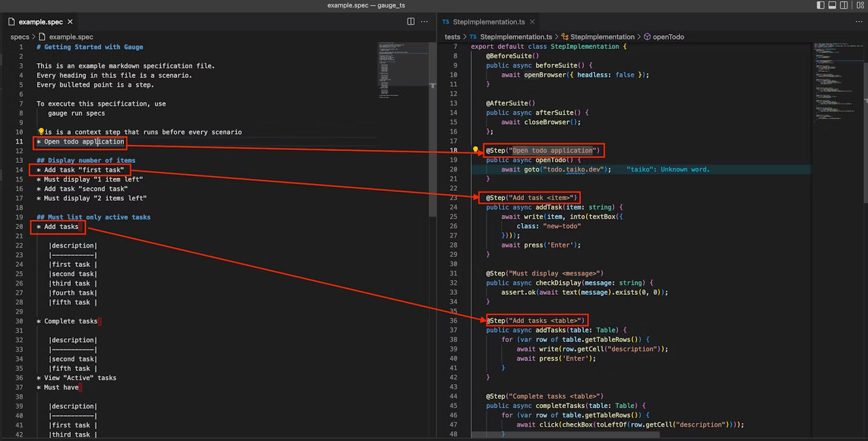Expand the StepImplementation class breadcrumb

tap(601, 37)
